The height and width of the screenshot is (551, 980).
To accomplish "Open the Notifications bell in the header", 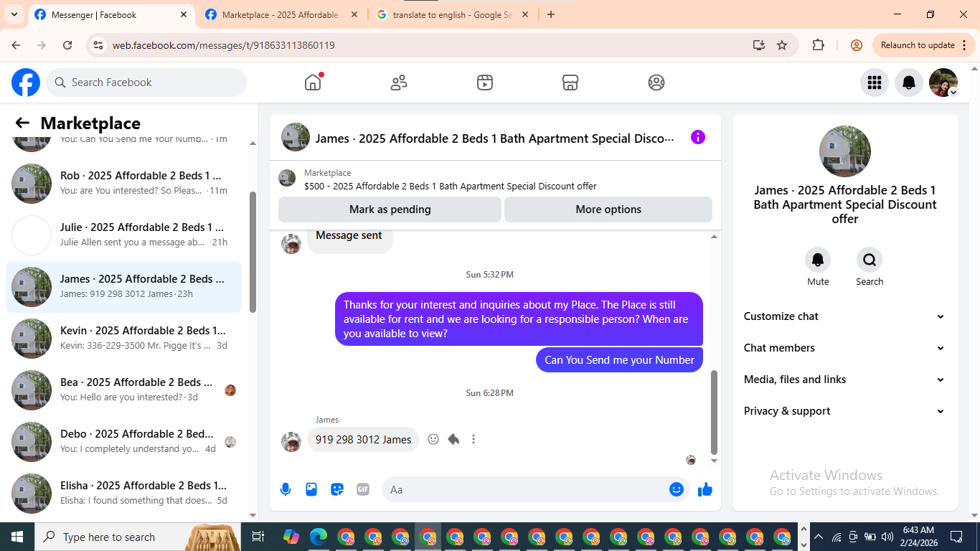I will coord(909,83).
